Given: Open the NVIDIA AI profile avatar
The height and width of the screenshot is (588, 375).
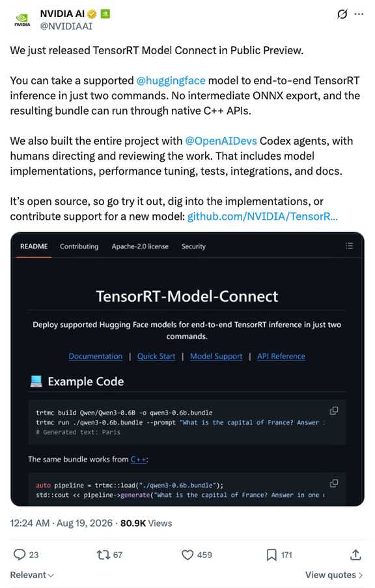Looking at the screenshot, I should [x=22, y=20].
